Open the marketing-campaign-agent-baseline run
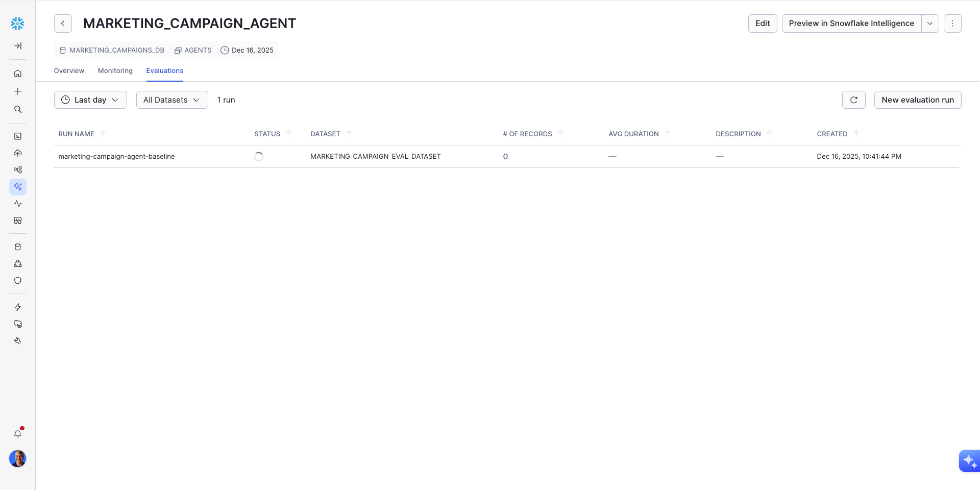980x490 pixels. point(116,157)
